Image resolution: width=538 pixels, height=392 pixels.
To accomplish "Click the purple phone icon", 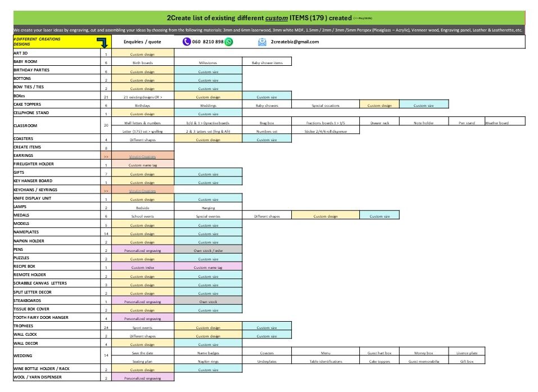I will coord(186,42).
